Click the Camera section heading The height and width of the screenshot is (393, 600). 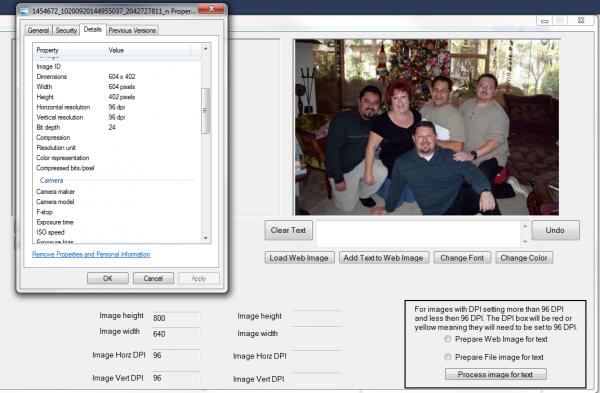(x=52, y=180)
